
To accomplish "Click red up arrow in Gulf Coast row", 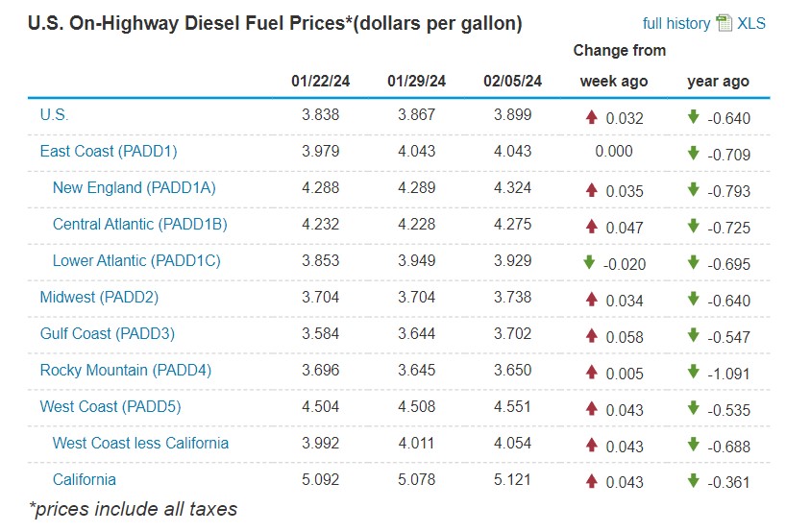I will (x=592, y=335).
